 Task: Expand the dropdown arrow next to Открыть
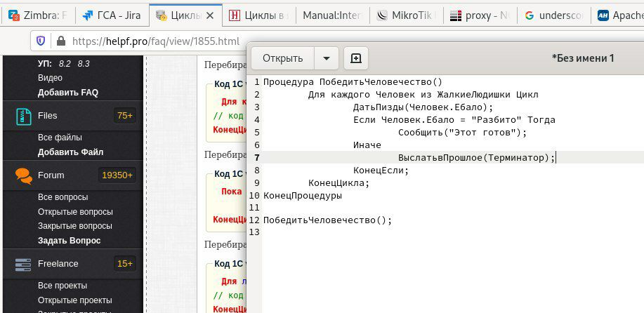pos(327,58)
